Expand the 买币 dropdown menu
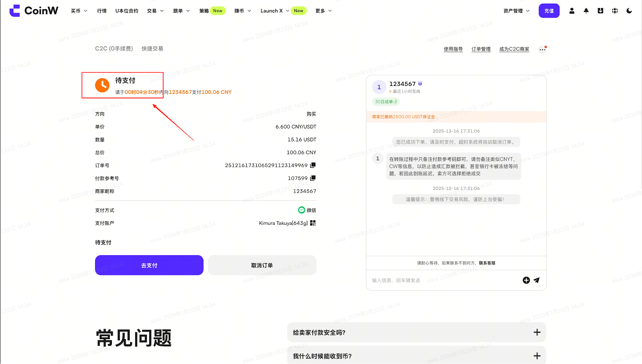This screenshot has height=364, width=642. click(x=79, y=11)
